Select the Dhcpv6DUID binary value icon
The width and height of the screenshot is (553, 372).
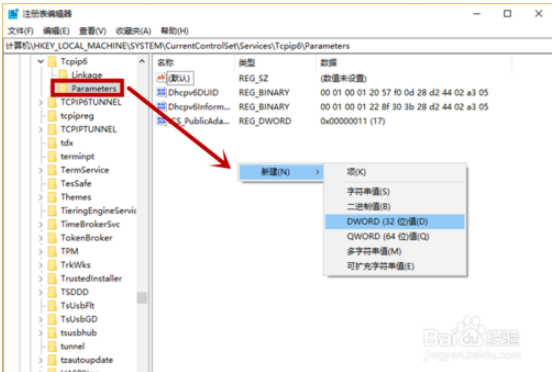coord(161,92)
